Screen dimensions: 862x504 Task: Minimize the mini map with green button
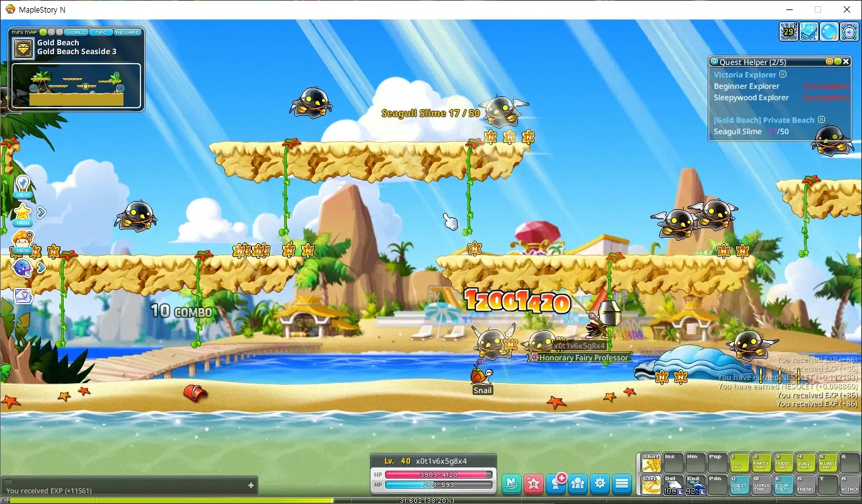point(43,32)
